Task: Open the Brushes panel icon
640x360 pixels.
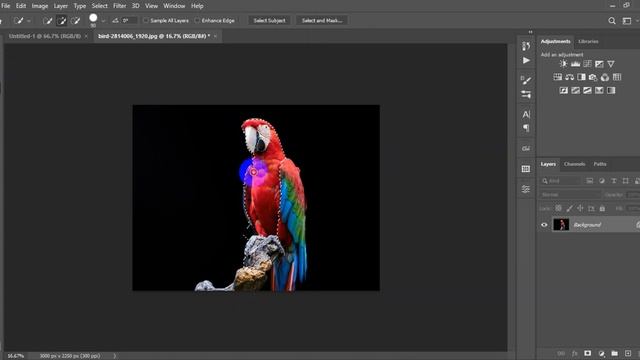Action: [x=526, y=94]
